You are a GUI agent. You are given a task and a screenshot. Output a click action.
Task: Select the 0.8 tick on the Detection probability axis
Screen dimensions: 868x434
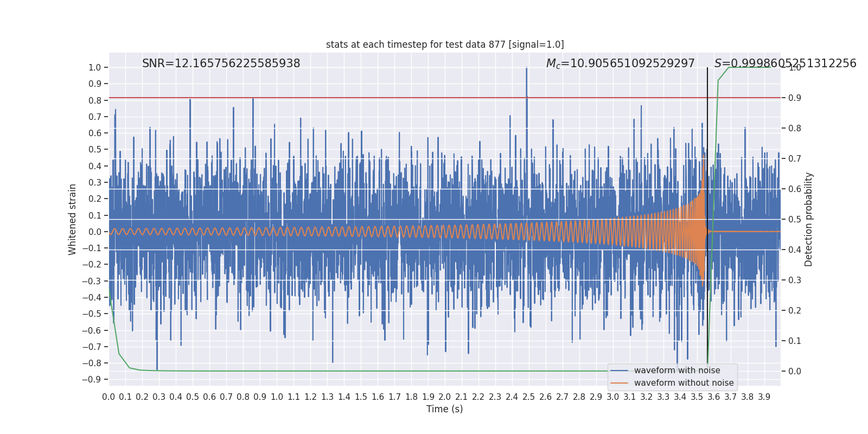point(795,129)
